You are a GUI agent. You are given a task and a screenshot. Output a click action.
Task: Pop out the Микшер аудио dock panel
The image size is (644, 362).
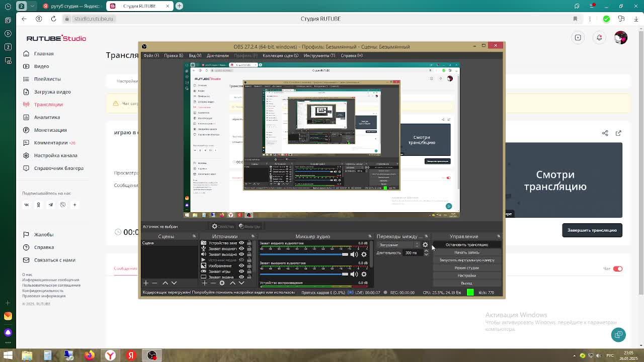370,236
